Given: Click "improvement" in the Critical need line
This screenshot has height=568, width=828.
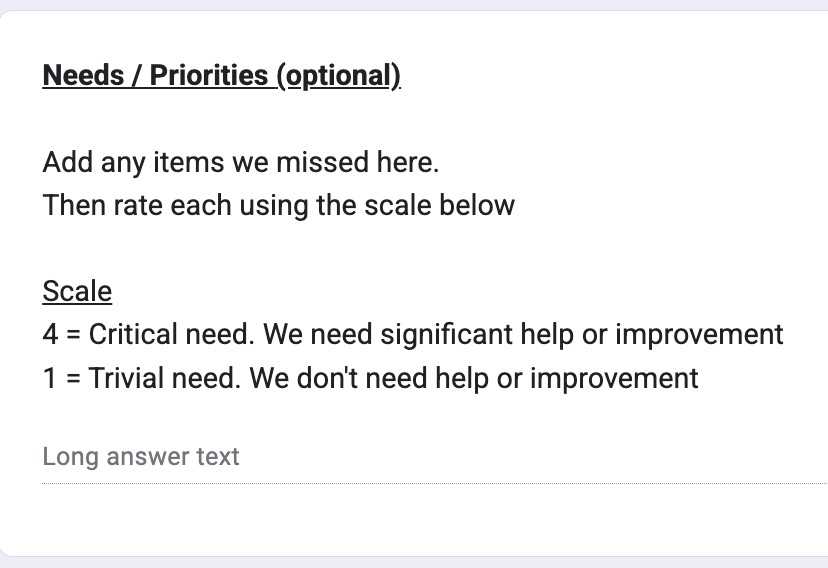Looking at the screenshot, I should click(699, 334).
